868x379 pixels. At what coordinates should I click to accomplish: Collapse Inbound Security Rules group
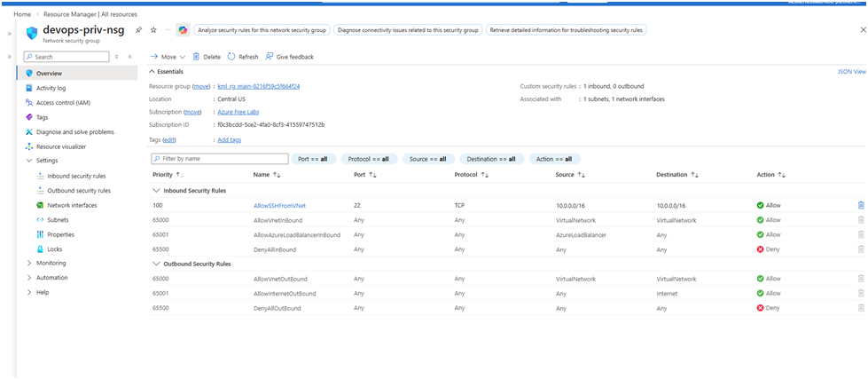coord(156,191)
